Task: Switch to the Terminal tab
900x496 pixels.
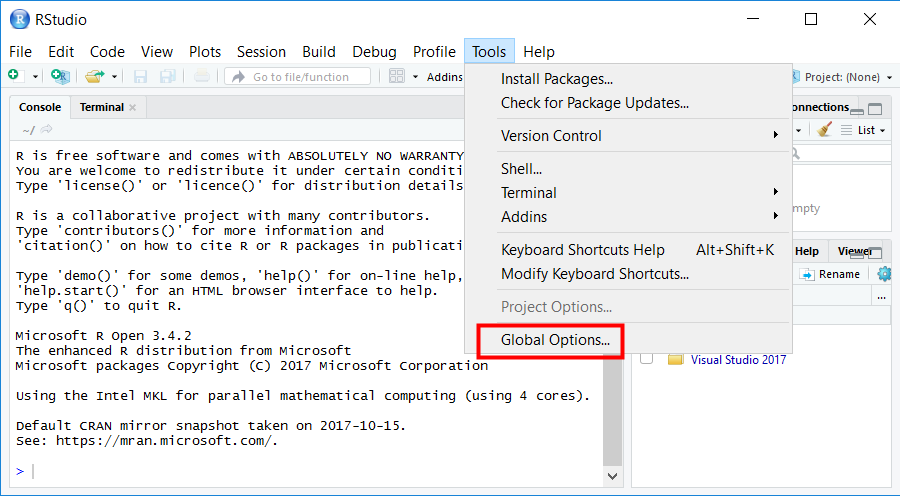Action: [101, 107]
